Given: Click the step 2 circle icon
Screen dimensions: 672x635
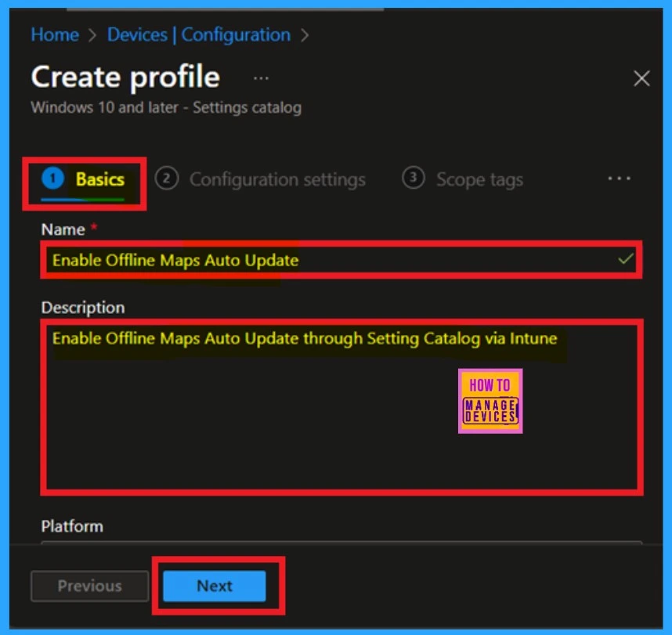Looking at the screenshot, I should 166,178.
